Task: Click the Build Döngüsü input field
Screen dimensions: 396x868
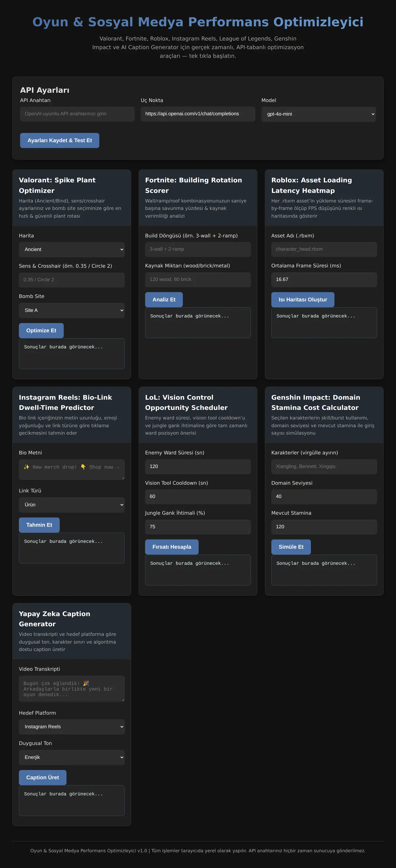Action: point(198,249)
